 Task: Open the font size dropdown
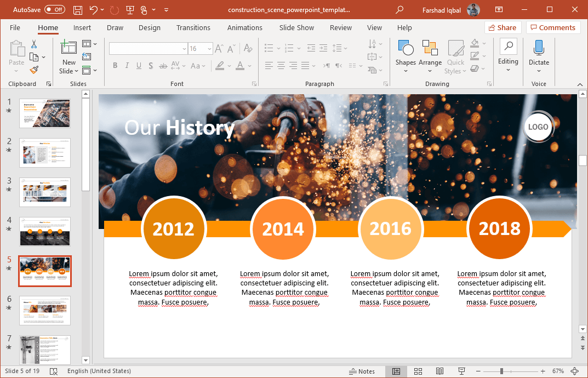[209, 49]
